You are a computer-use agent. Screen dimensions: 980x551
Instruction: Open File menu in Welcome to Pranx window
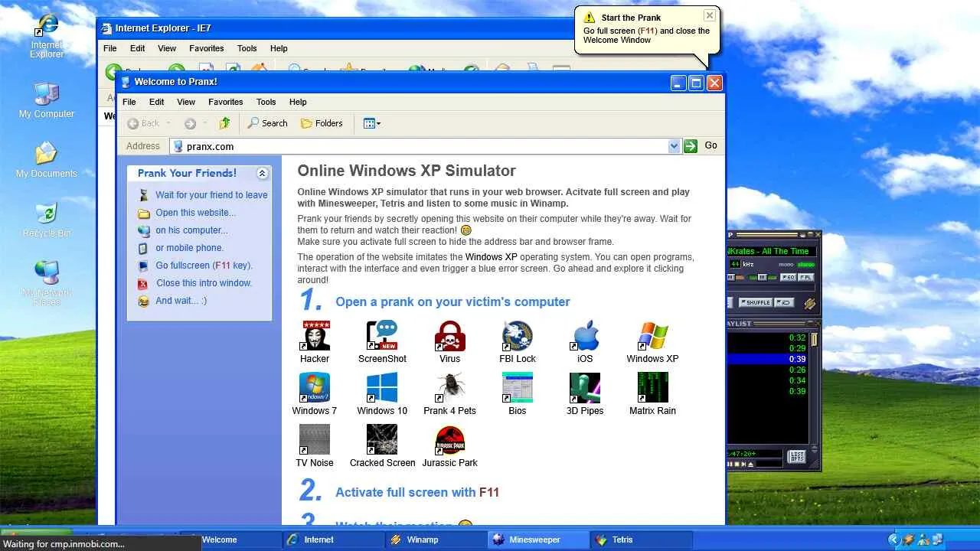pos(129,102)
